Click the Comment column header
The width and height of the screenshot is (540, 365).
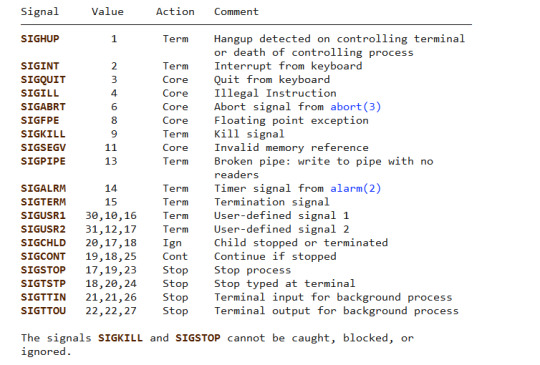click(236, 12)
